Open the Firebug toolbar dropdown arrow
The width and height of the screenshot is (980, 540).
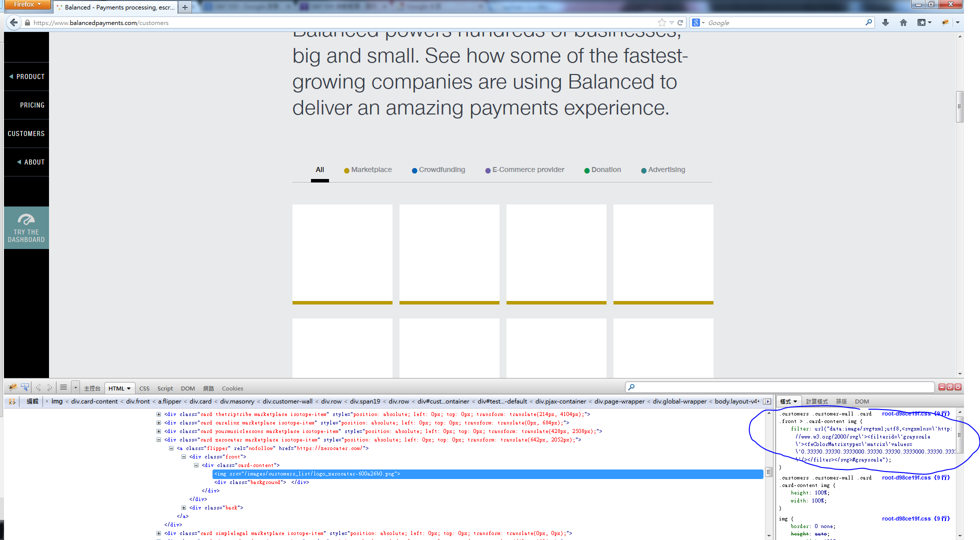point(957,22)
